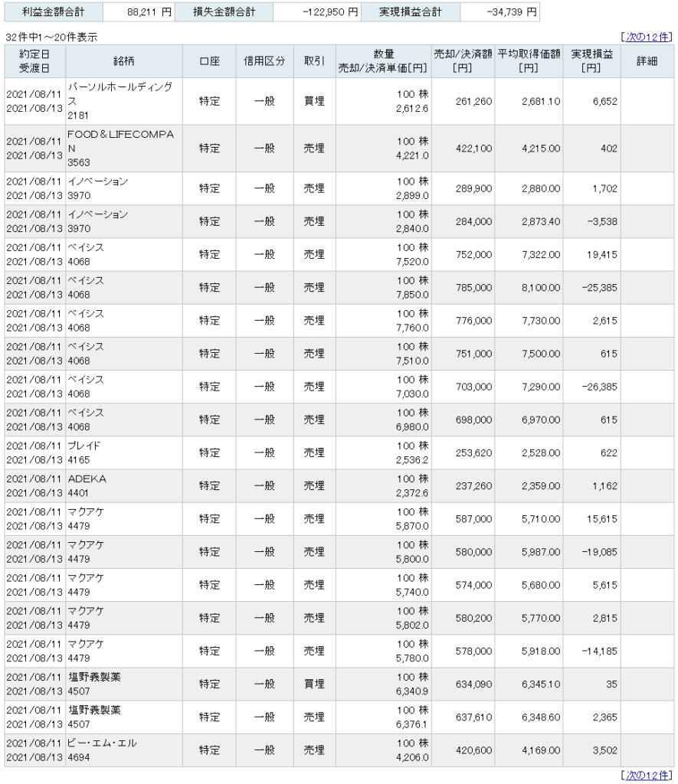This screenshot has width=678, height=784.
Task: Select the ADEKA 4401 stock name
Action: click(x=87, y=486)
